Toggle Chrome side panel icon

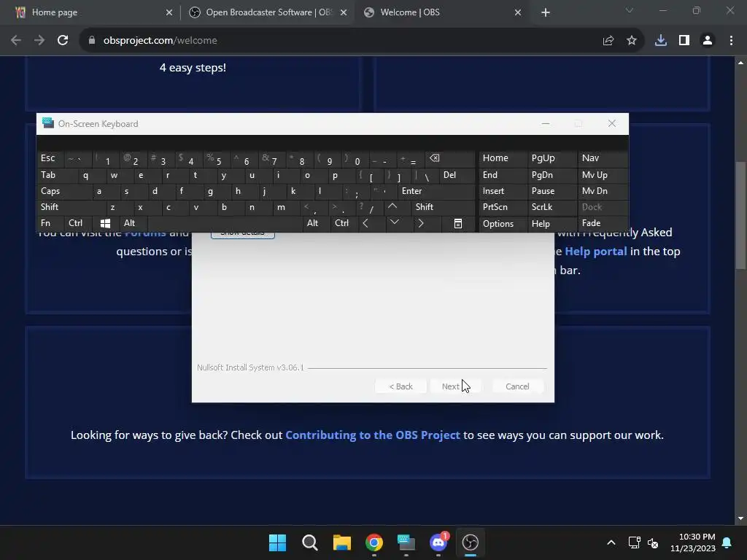coord(684,41)
